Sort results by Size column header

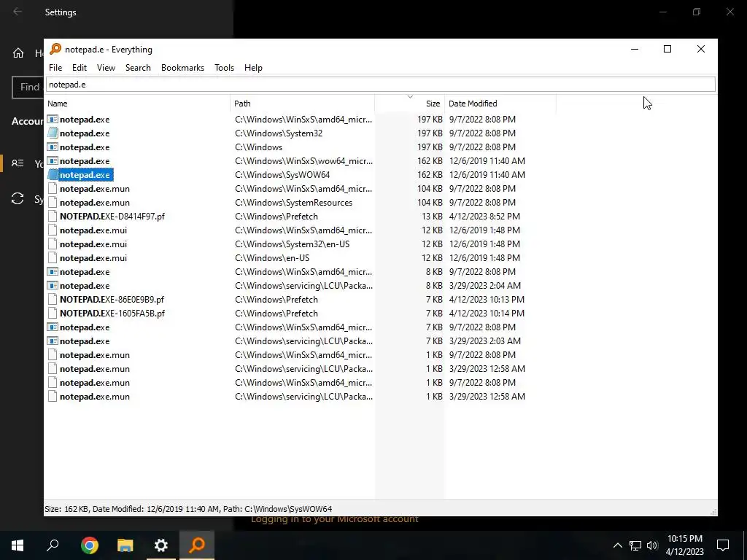point(410,104)
